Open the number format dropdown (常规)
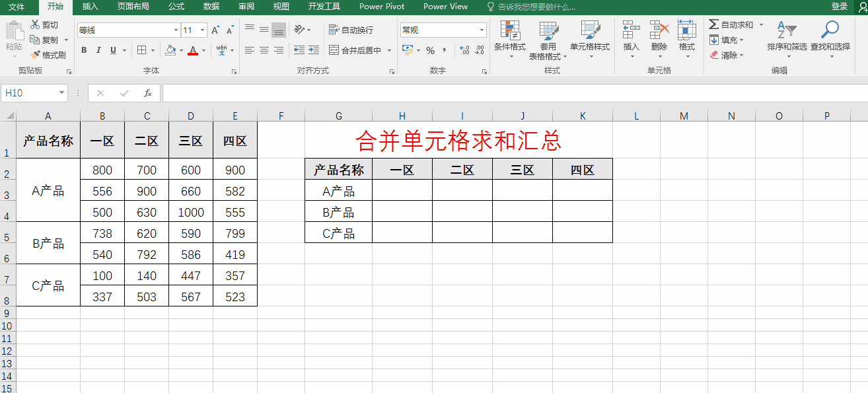This screenshot has height=393, width=868. pos(482,30)
